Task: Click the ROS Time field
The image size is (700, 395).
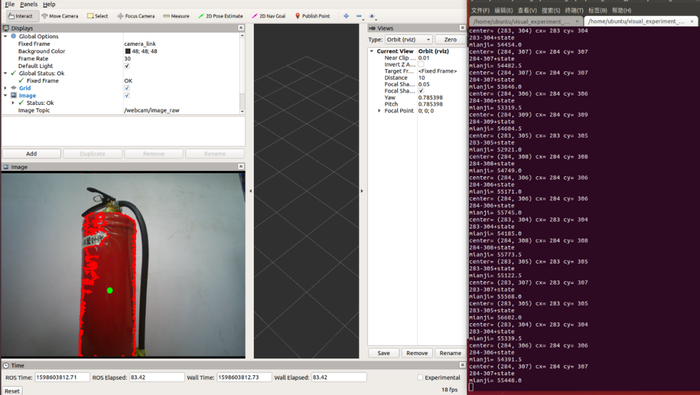Action: click(62, 377)
